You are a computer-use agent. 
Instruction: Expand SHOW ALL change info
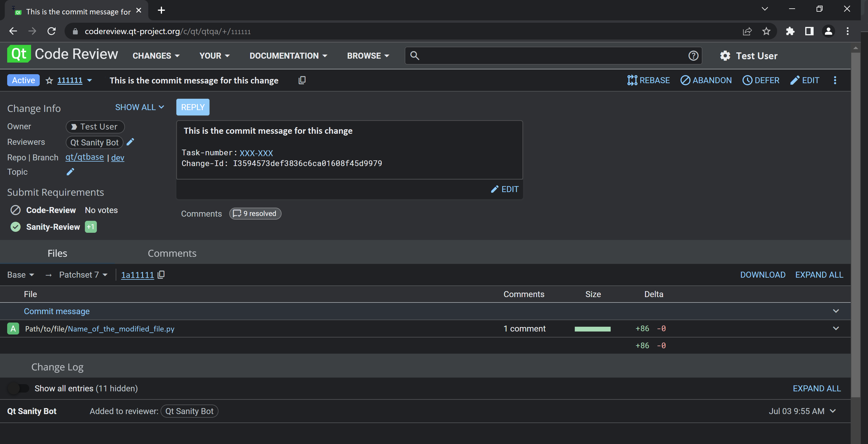point(140,107)
